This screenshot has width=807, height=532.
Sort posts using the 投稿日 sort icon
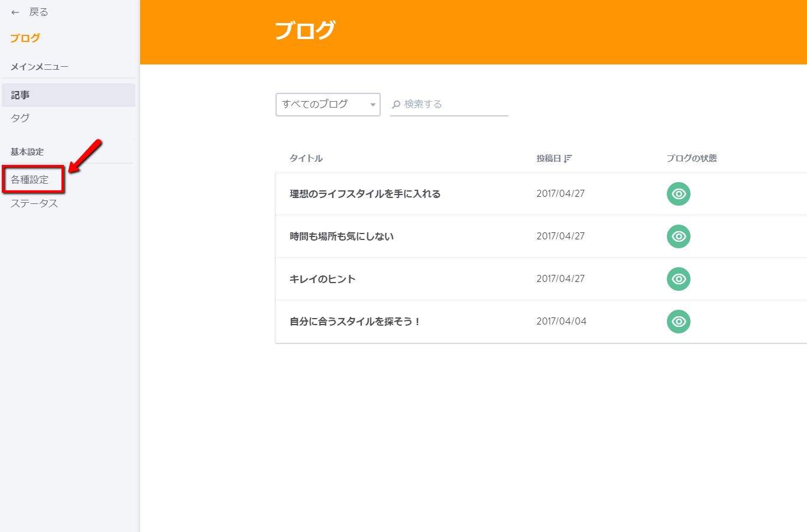pos(569,158)
